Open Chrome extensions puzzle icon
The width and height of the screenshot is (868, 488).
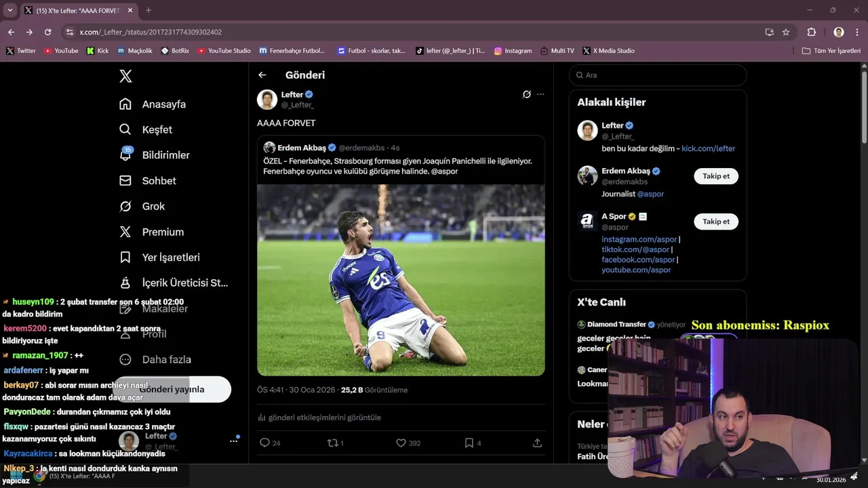pyautogui.click(x=812, y=32)
